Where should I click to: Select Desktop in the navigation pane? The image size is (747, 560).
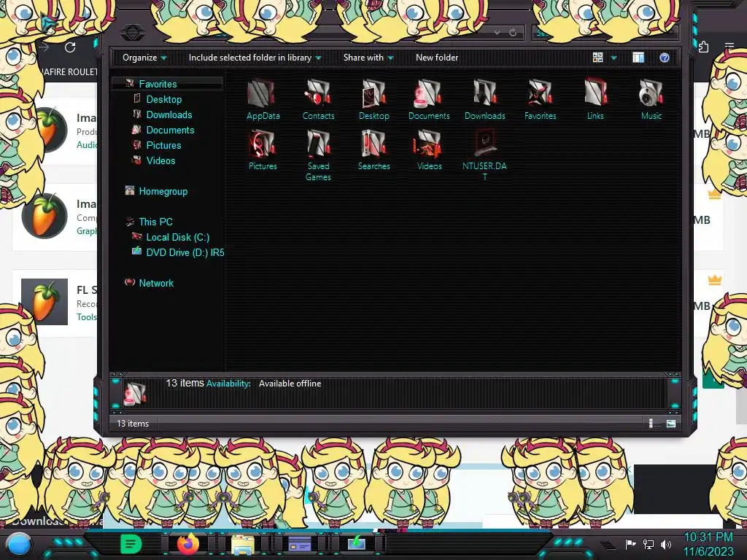pos(164,99)
